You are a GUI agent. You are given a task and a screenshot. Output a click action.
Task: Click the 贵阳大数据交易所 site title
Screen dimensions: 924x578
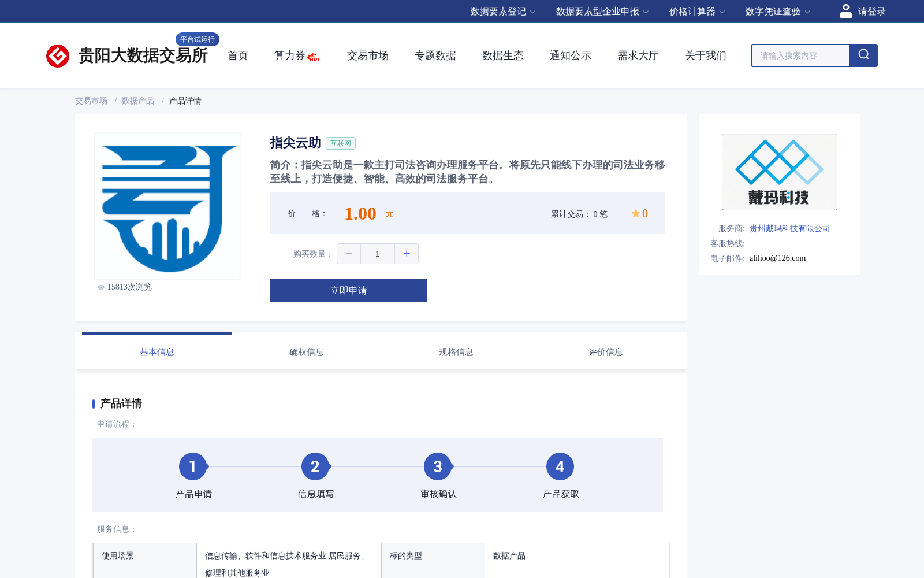[x=143, y=55]
